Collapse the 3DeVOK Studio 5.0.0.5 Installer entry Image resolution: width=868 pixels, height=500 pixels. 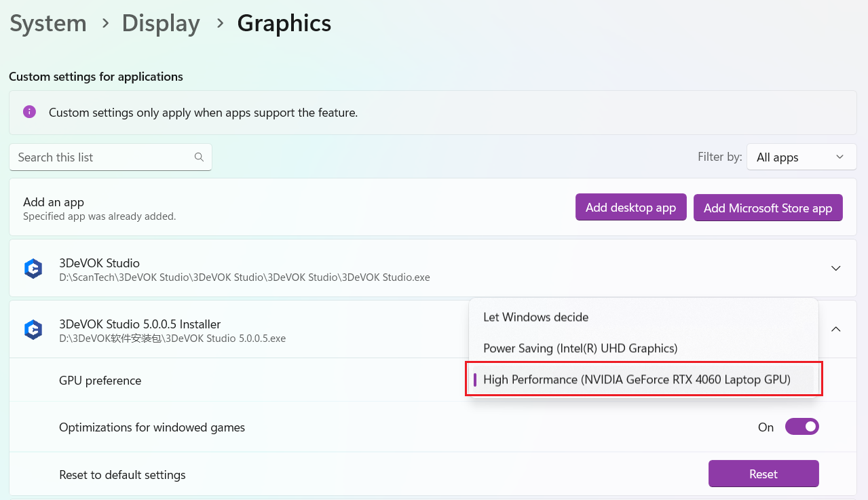tap(835, 328)
